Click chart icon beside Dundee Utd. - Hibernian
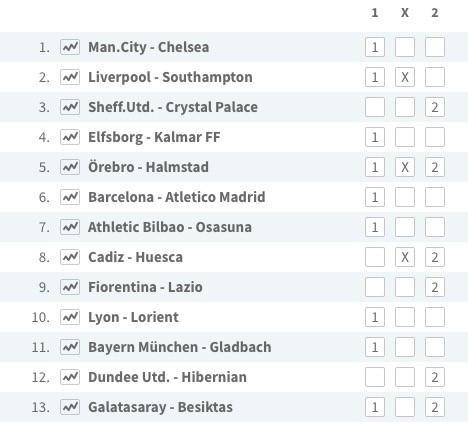This screenshot has height=429, width=468. (70, 377)
